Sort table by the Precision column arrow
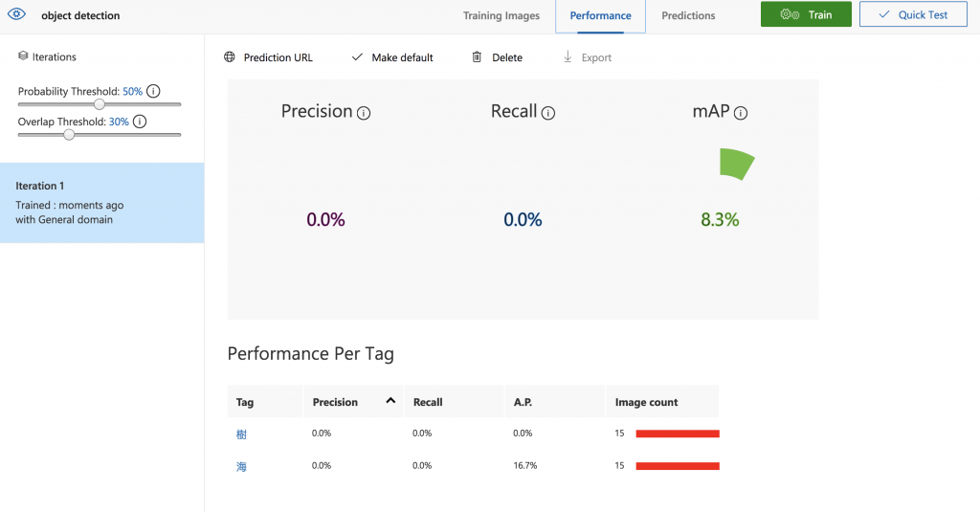The width and height of the screenshot is (980, 512). coord(390,401)
